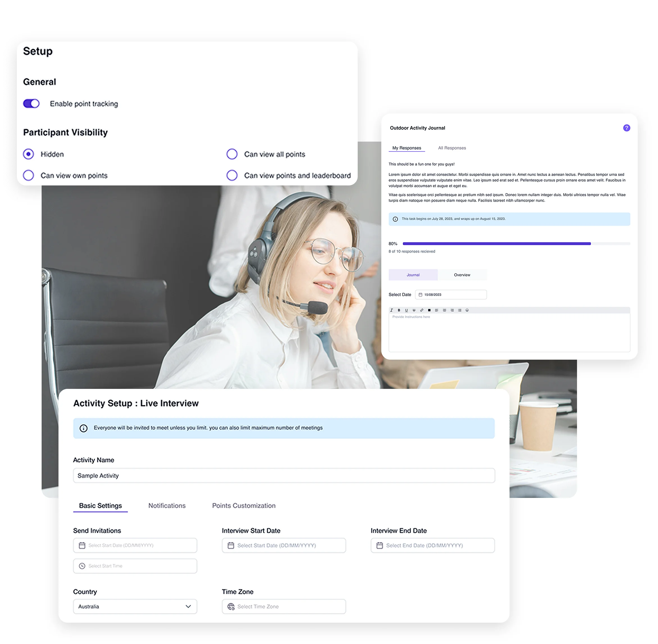Screen dimensions: 658x644
Task: Click the Sample Activity name field
Action: [284, 475]
